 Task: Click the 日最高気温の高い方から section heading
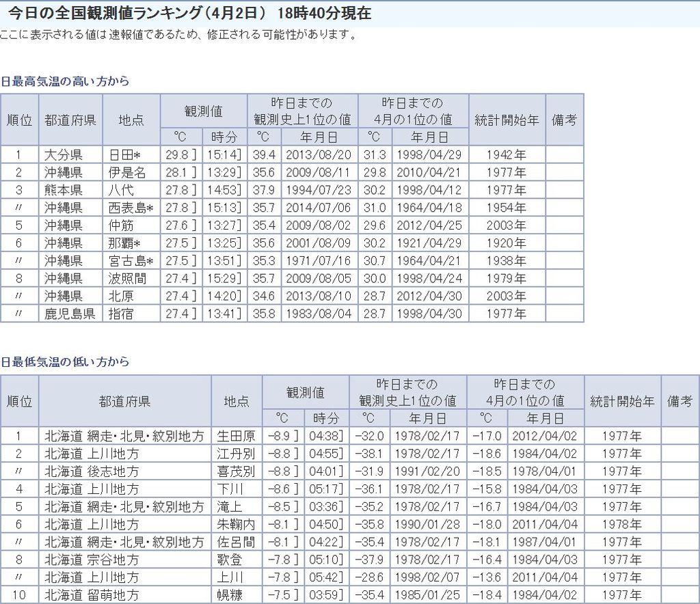click(x=65, y=81)
